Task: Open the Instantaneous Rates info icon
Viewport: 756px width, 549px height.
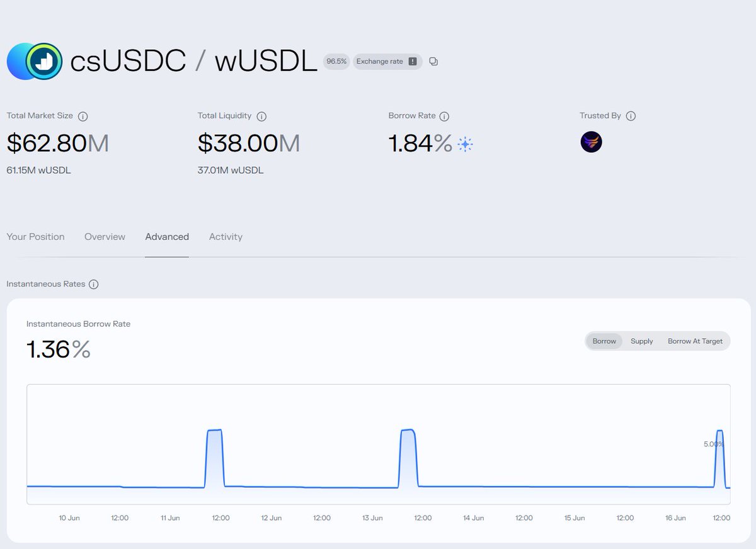Action: click(x=93, y=285)
